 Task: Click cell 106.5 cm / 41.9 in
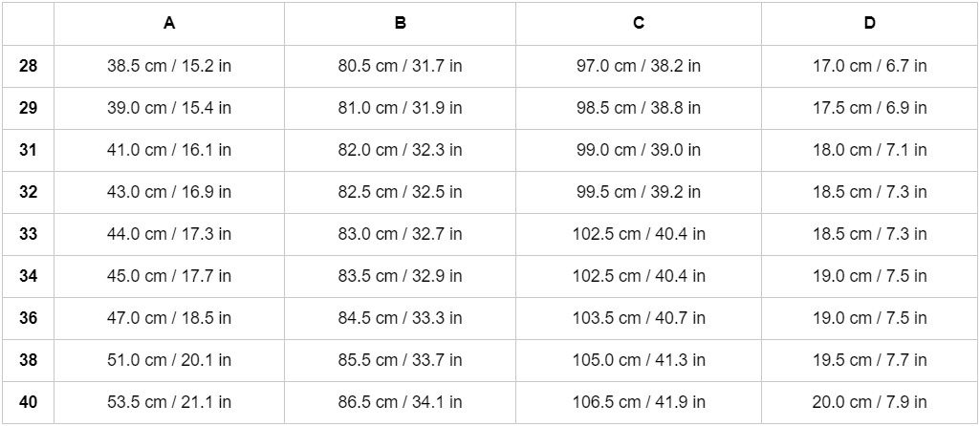[638, 402]
